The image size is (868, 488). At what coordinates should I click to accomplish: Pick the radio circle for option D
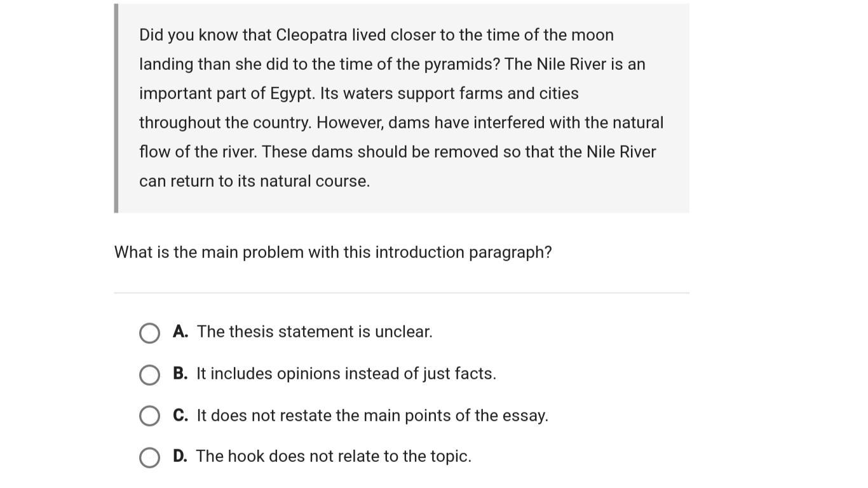pyautogui.click(x=149, y=457)
